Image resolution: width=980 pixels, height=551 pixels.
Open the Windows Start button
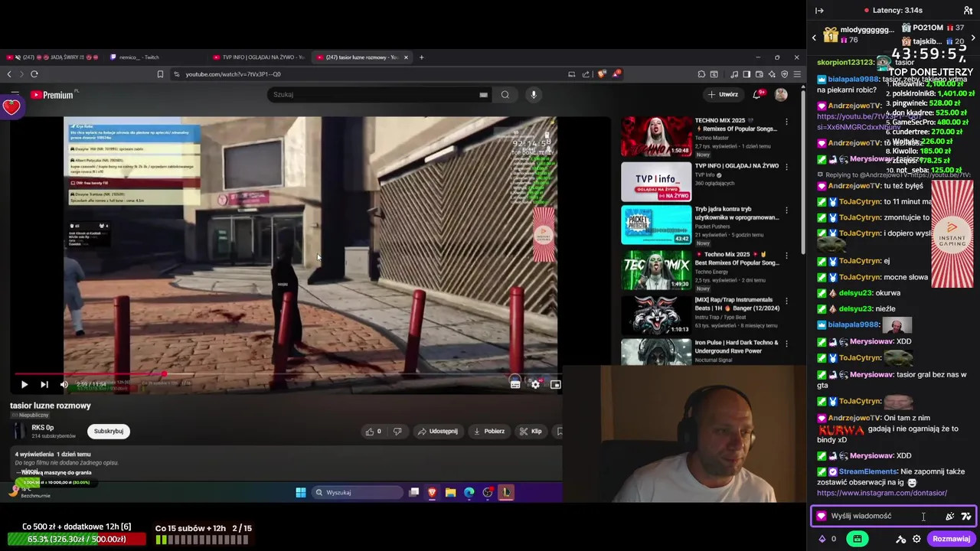(x=301, y=493)
